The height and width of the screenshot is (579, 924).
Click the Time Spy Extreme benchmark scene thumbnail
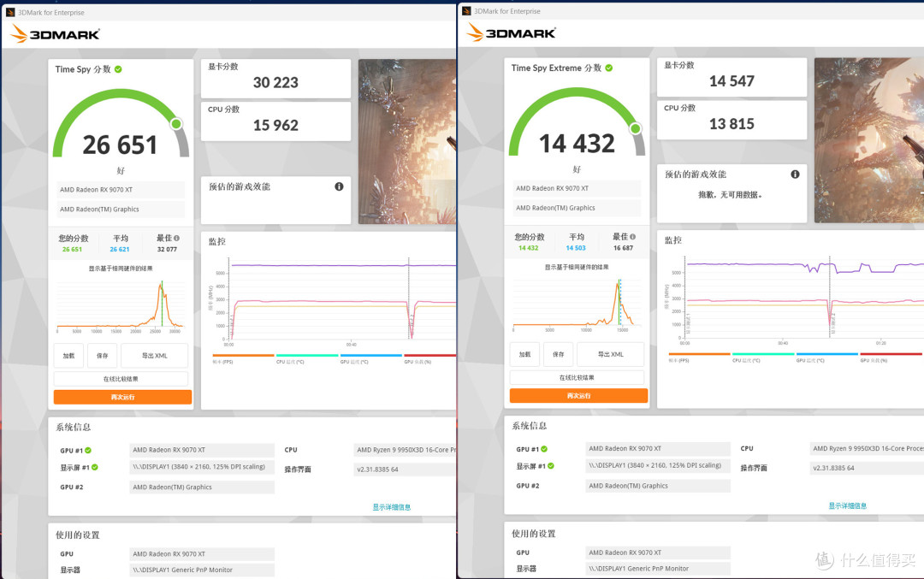point(868,140)
